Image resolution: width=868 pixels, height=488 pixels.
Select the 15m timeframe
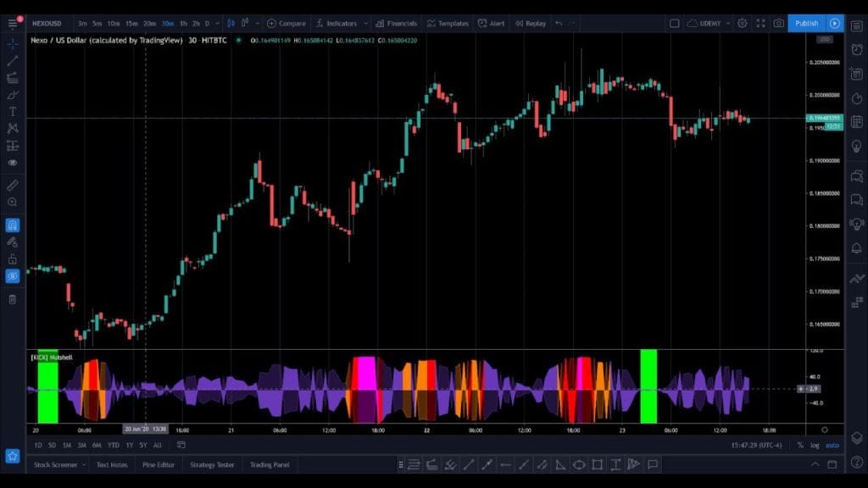click(131, 23)
